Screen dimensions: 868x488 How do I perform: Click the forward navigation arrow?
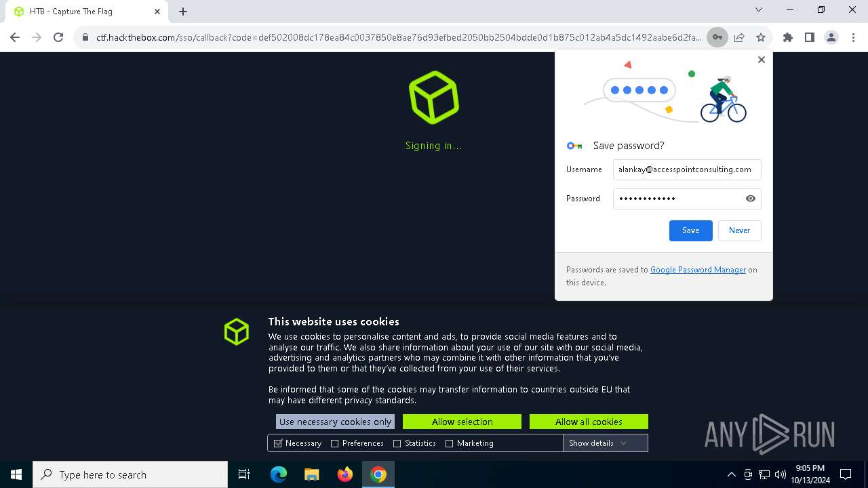click(37, 37)
